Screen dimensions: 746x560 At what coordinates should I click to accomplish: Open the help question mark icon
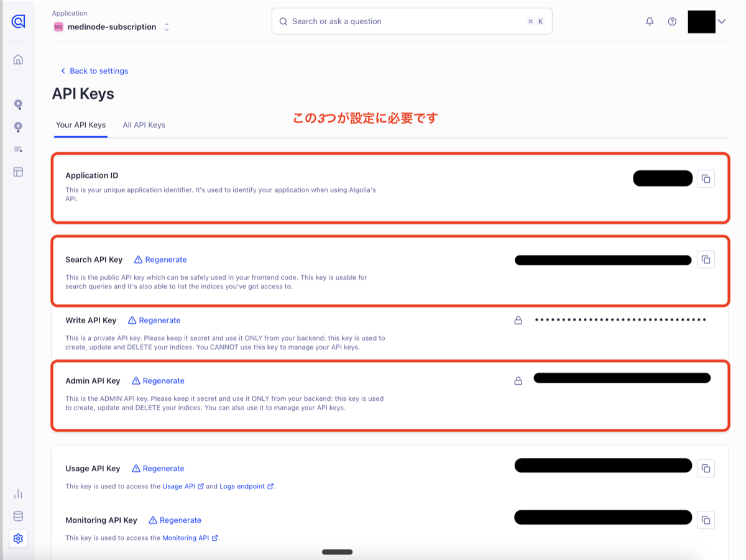(672, 21)
